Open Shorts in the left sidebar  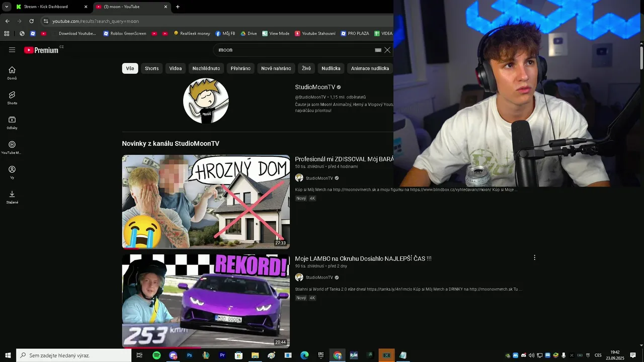[x=12, y=98]
